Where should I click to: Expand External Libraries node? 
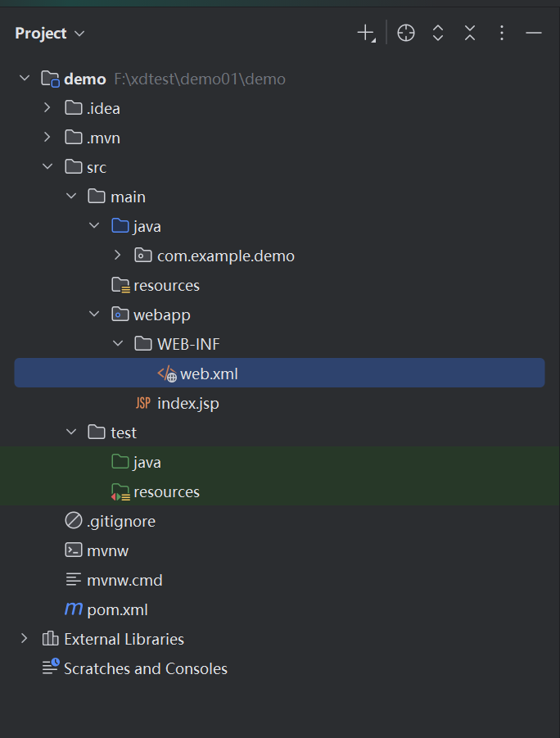[x=24, y=639]
